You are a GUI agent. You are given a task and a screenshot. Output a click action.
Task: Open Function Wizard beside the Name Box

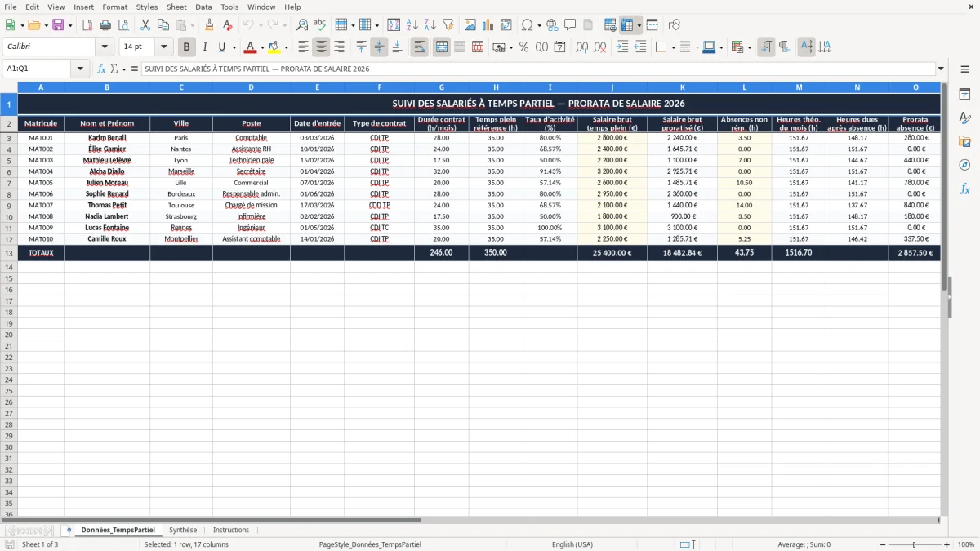point(102,69)
